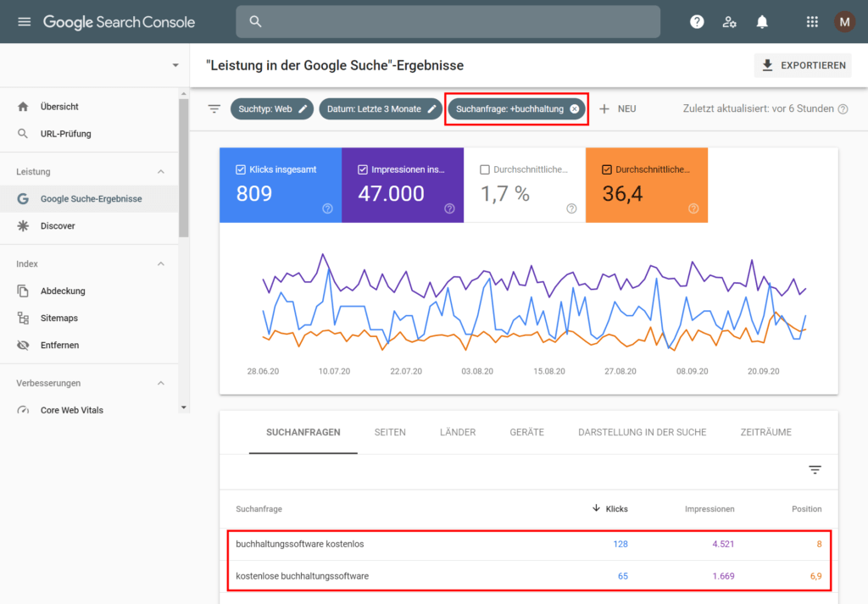This screenshot has width=868, height=604.
Task: Switch to the SEITEN tab
Action: coord(390,433)
